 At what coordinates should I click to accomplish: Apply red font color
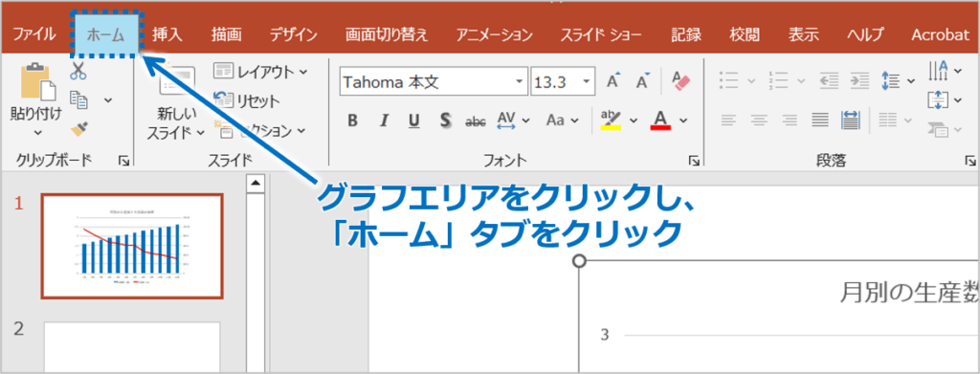click(x=660, y=120)
